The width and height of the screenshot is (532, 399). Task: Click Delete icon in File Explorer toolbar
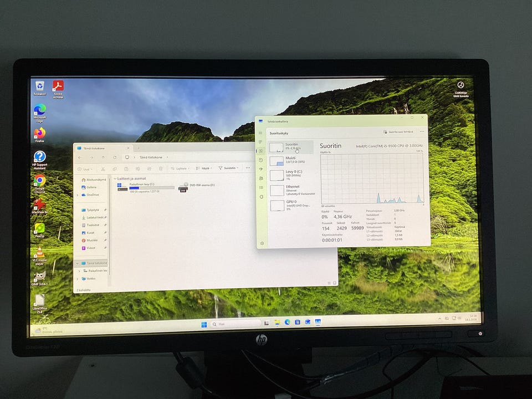click(161, 168)
